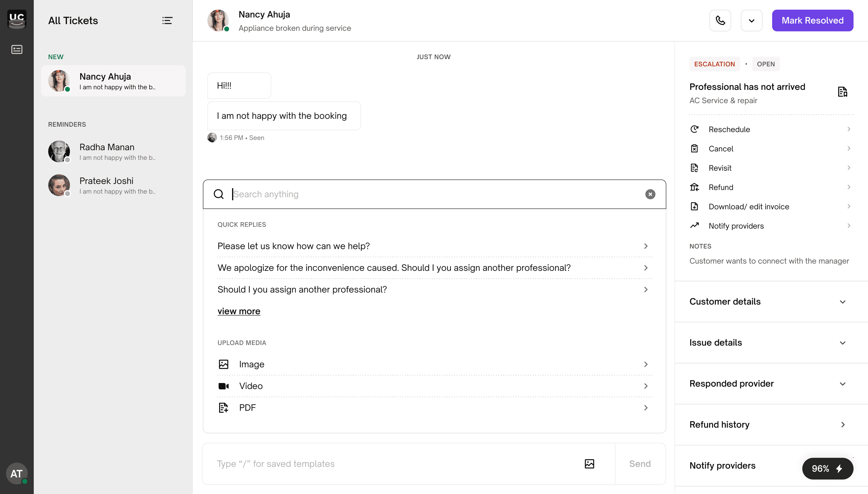868x494 pixels.
Task: Expand the Customer details section
Action: coord(768,302)
